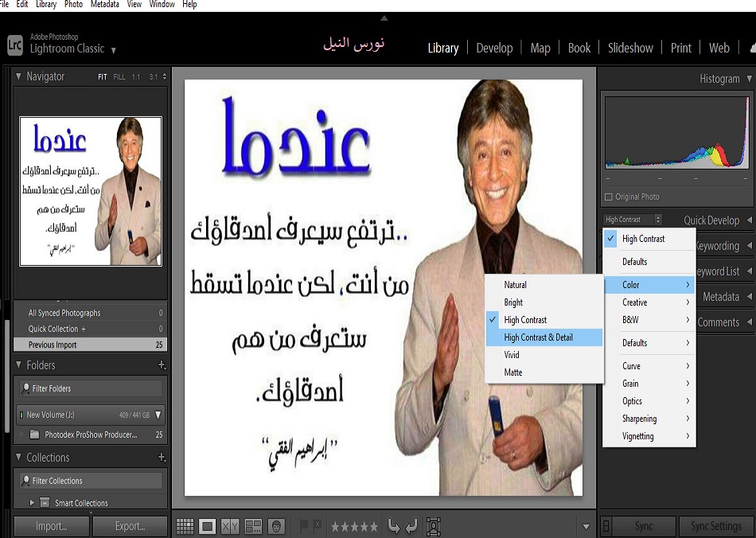Switch to Survey view icon

pos(253,526)
